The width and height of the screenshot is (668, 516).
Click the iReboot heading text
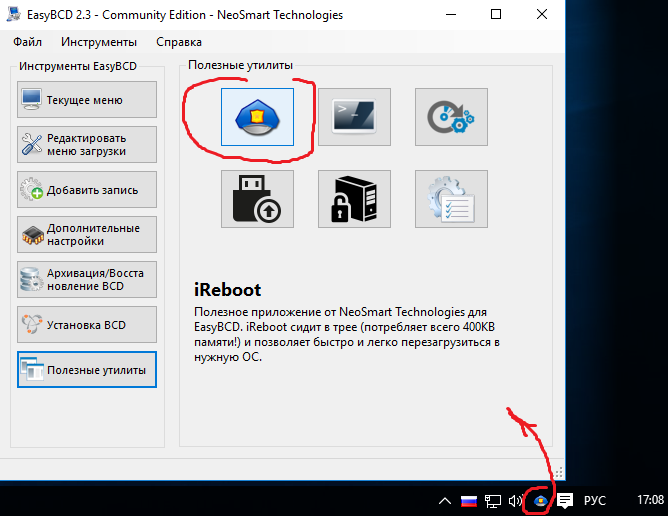(227, 290)
